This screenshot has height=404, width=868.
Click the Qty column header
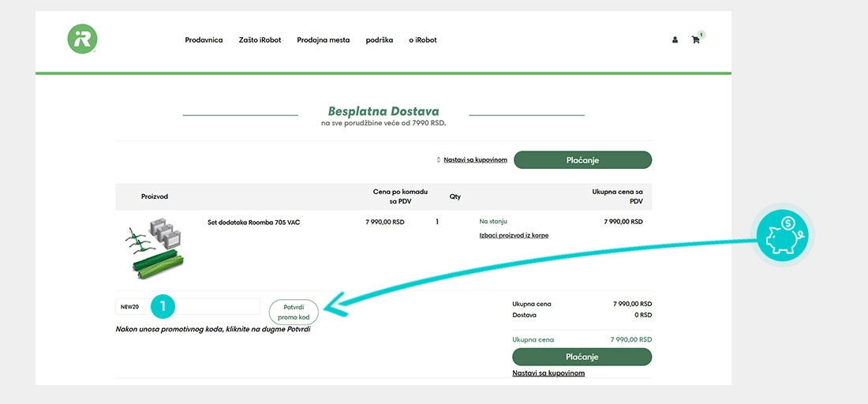pos(455,196)
